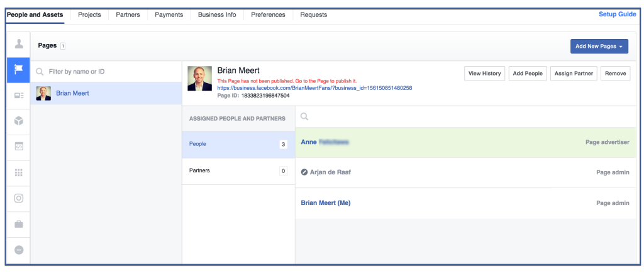644x273 pixels.
Task: Open the Product Catalogs cube icon
Action: (18, 121)
